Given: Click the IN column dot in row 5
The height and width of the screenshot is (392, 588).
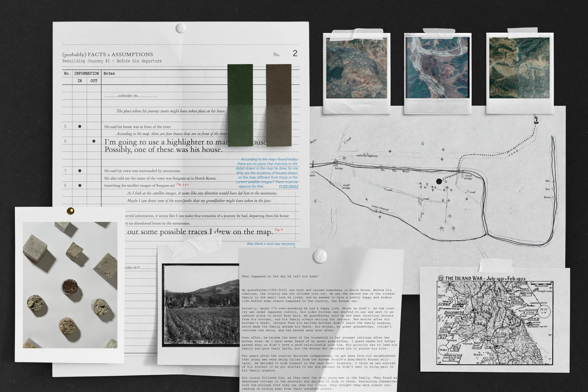Looking at the screenshot, I should click(80, 126).
